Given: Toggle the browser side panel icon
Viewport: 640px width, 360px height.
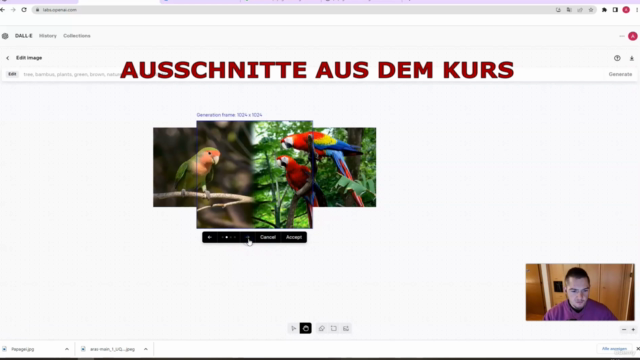Looking at the screenshot, I should tap(615, 10).
